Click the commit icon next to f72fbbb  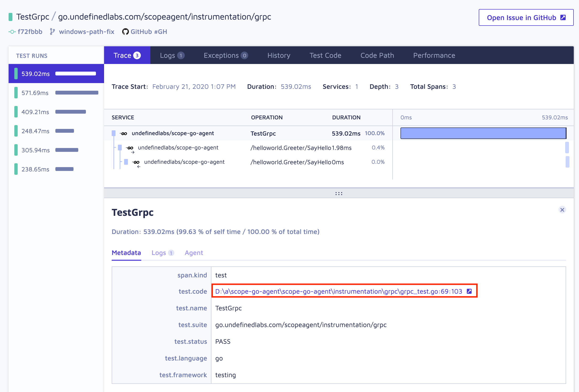point(12,32)
